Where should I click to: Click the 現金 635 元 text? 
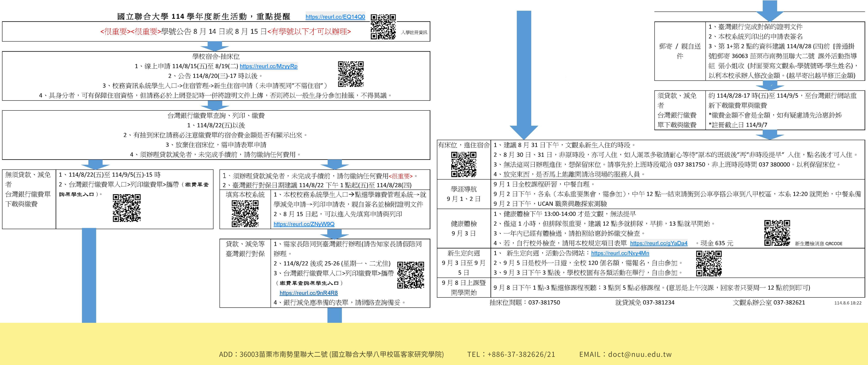coord(717,243)
